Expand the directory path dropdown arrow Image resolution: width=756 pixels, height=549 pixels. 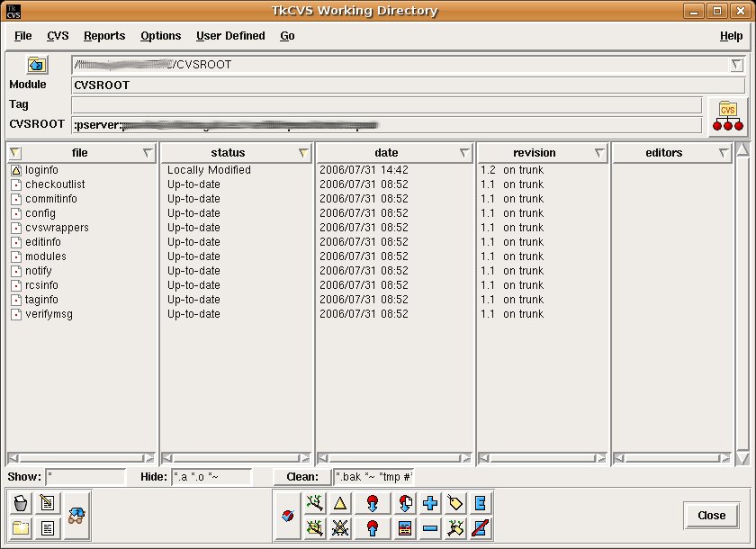(736, 65)
